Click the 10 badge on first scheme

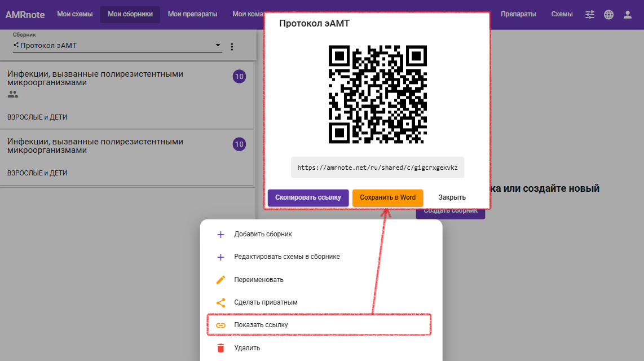click(240, 76)
